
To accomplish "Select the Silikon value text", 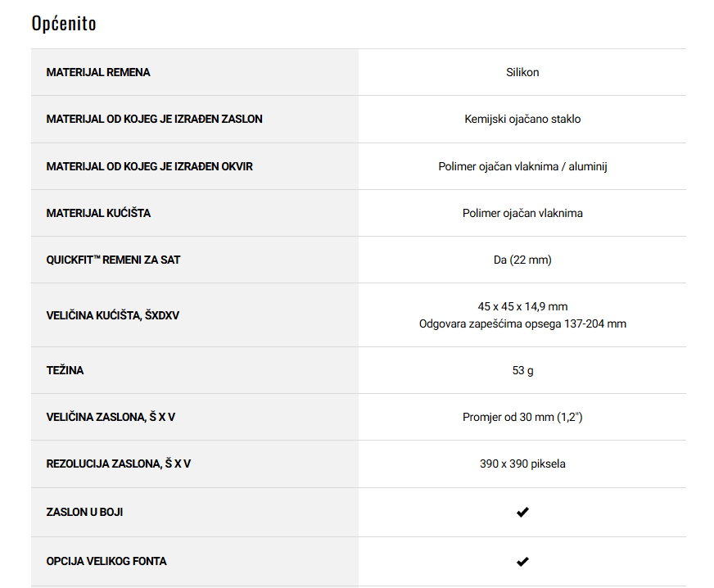I will pos(522,72).
